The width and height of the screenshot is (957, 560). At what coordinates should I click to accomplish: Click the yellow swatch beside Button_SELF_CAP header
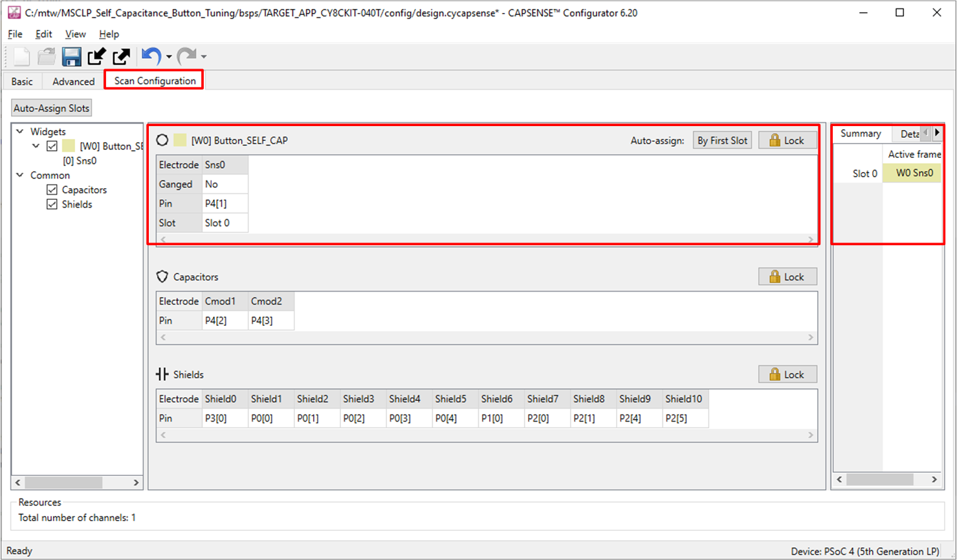coord(180,140)
